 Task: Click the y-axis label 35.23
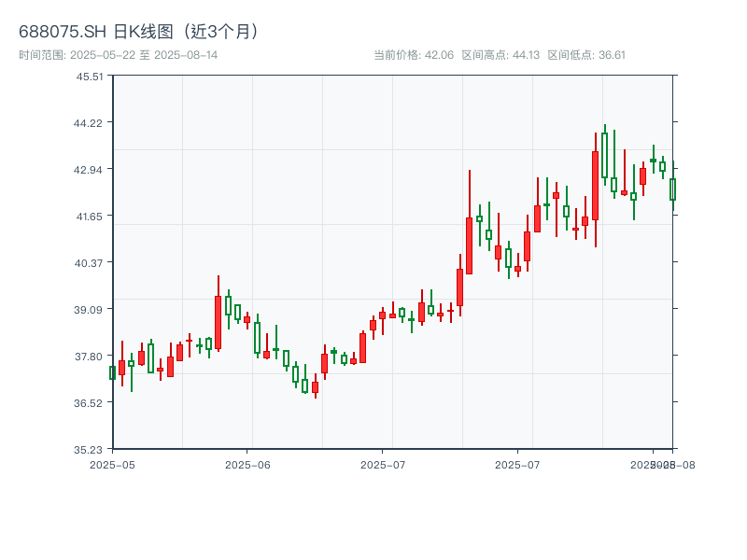tap(88, 450)
